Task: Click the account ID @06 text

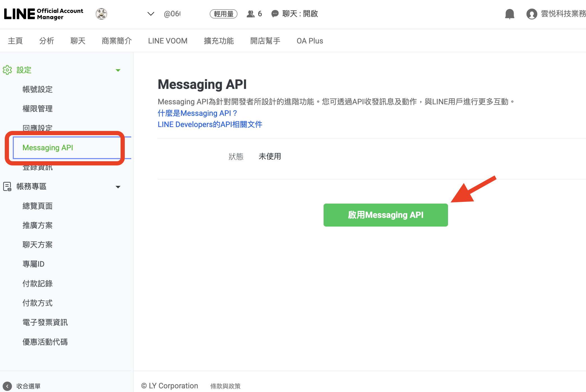Action: tap(172, 14)
